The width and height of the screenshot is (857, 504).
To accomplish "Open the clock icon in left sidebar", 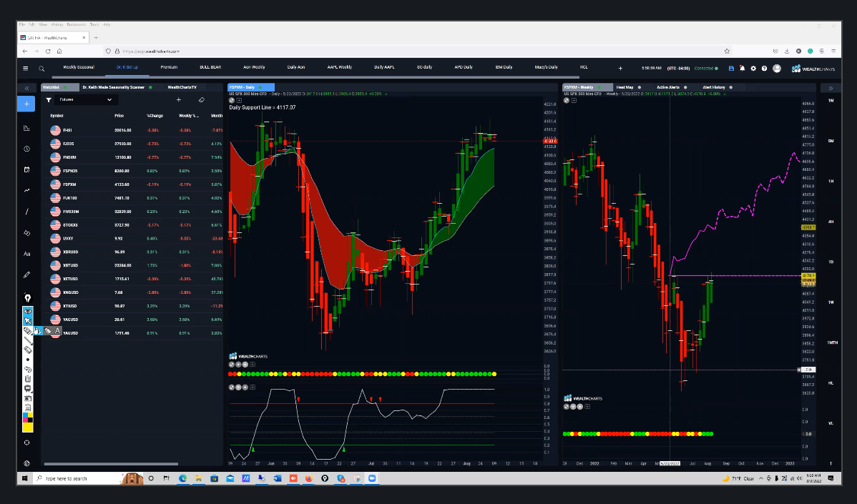I will click(26, 149).
